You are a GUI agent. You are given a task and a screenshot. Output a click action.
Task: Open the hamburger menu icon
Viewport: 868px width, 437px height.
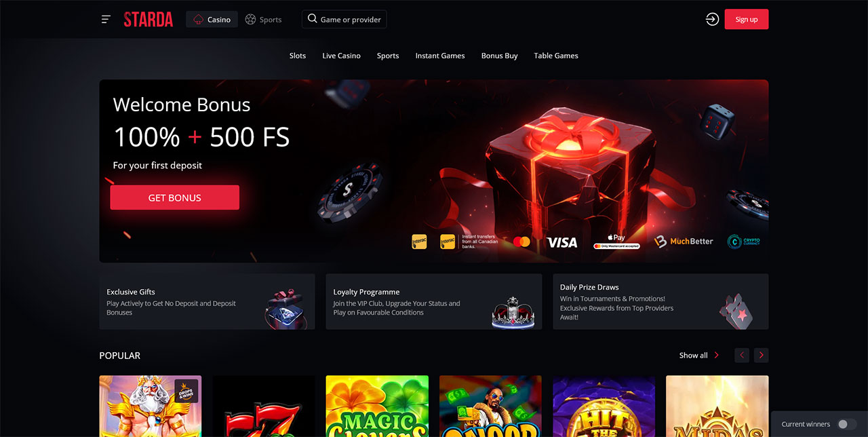coord(106,20)
